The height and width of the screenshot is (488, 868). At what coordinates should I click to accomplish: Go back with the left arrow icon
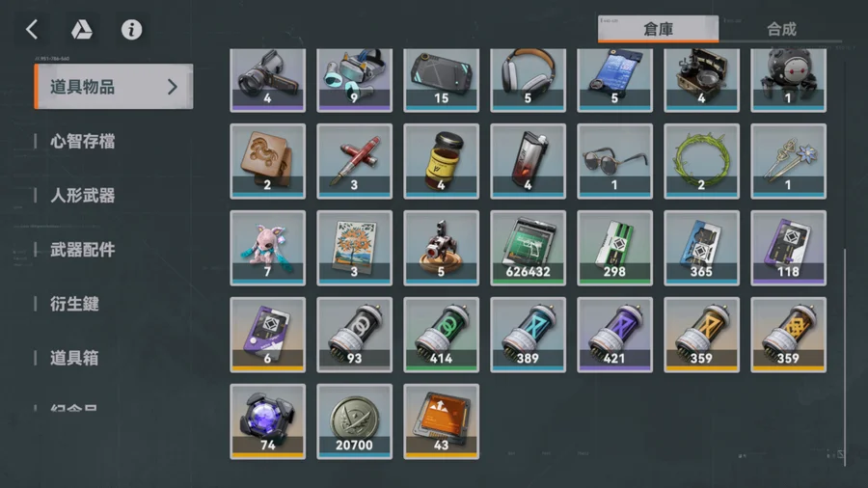32,29
